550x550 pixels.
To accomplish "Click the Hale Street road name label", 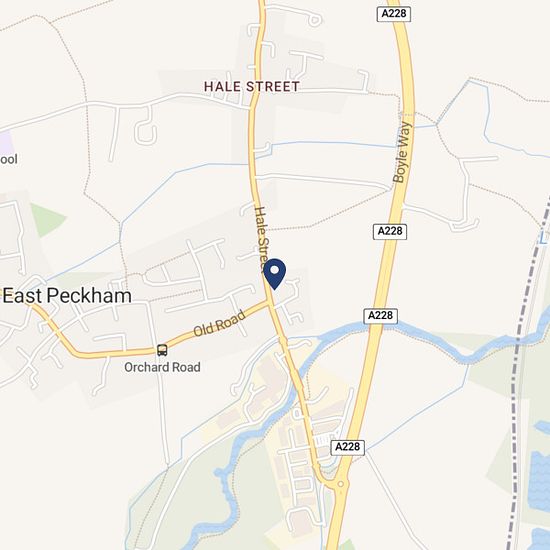I will (x=262, y=239).
